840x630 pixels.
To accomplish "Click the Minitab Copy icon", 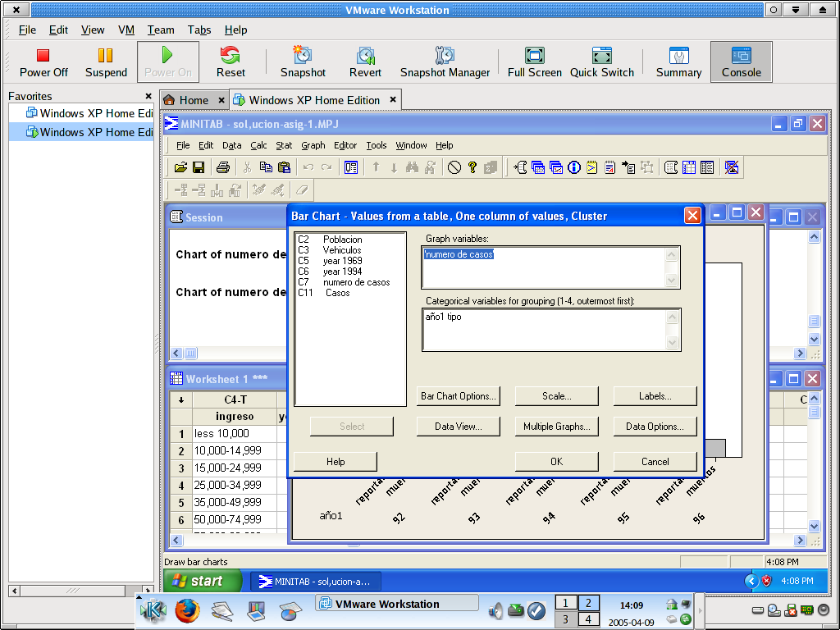I will 266,167.
